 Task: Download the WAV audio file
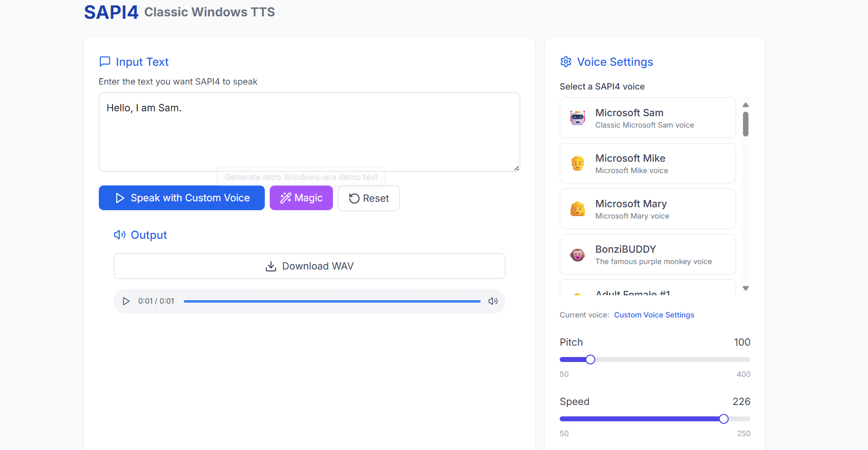point(309,266)
